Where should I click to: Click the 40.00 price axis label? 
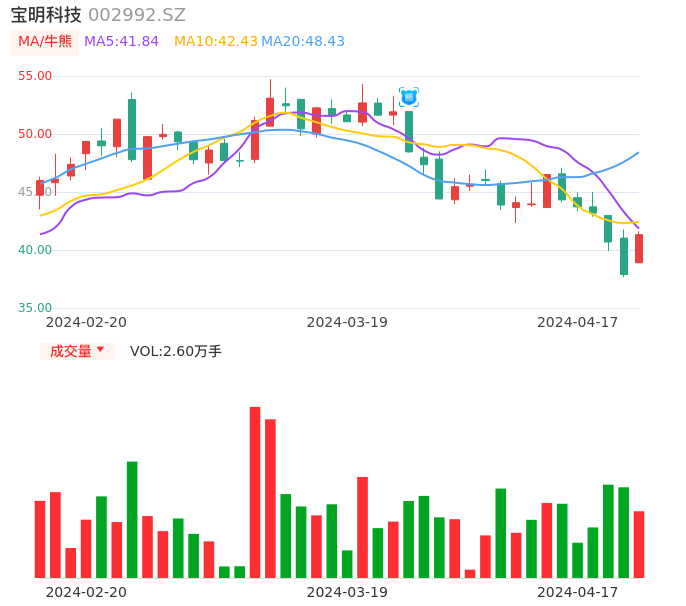35,250
